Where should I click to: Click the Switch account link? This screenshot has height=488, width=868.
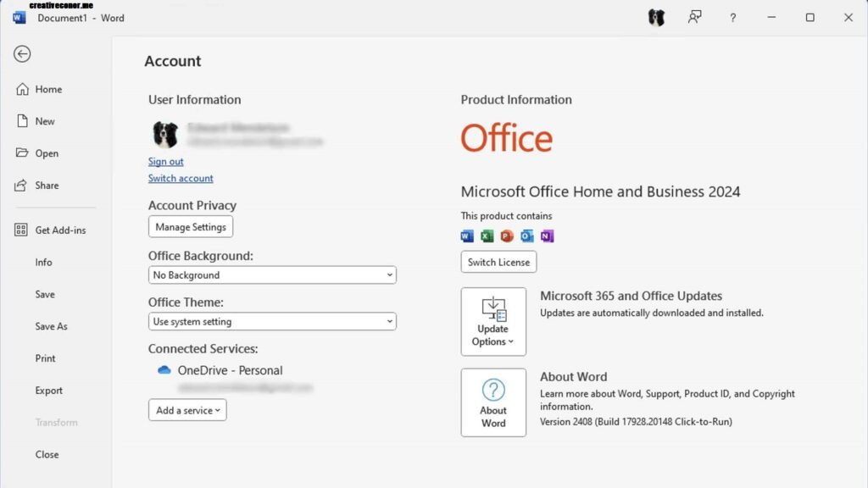click(181, 178)
